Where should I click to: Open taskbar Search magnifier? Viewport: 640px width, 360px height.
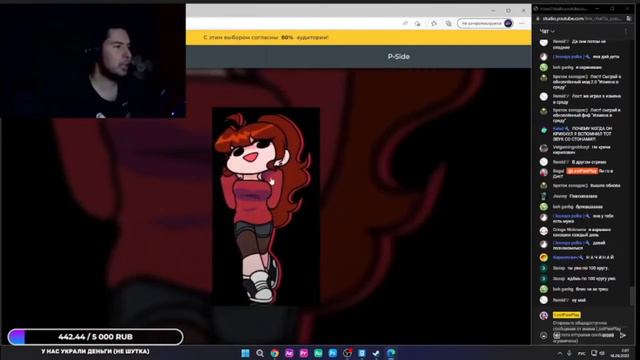pyautogui.click(x=260, y=353)
